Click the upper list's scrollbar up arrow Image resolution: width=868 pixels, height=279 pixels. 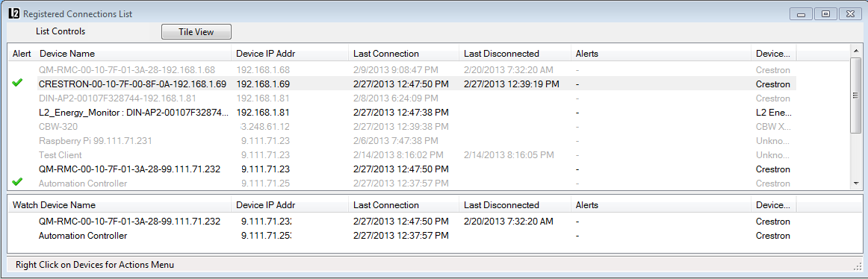coord(856,51)
